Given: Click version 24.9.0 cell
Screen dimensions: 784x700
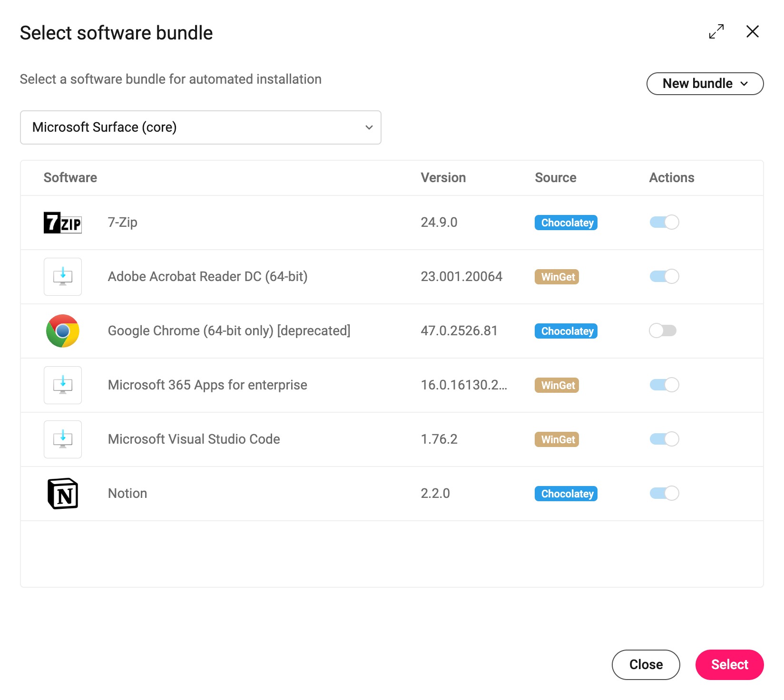Looking at the screenshot, I should [x=439, y=223].
